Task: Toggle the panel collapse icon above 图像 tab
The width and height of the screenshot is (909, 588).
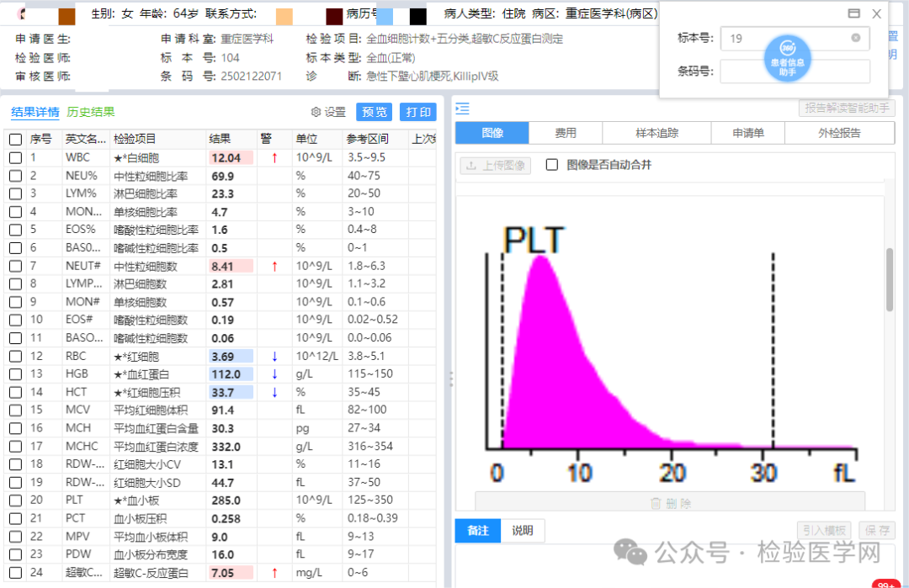Action: [462, 108]
